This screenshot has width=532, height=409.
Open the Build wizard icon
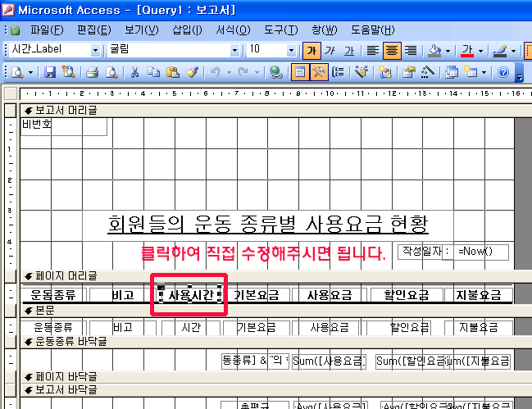click(x=428, y=72)
